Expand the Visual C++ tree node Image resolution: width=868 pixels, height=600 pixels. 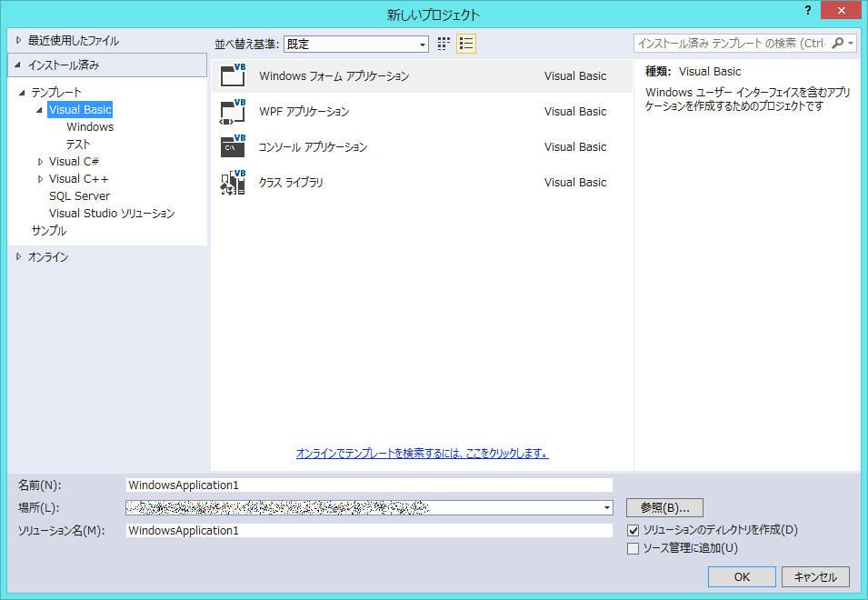pos(40,179)
